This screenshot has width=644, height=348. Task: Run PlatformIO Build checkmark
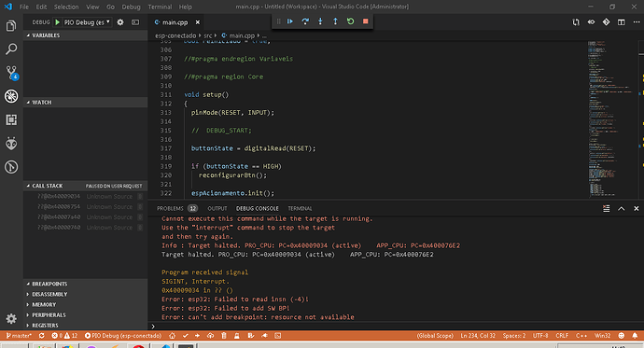(186, 336)
